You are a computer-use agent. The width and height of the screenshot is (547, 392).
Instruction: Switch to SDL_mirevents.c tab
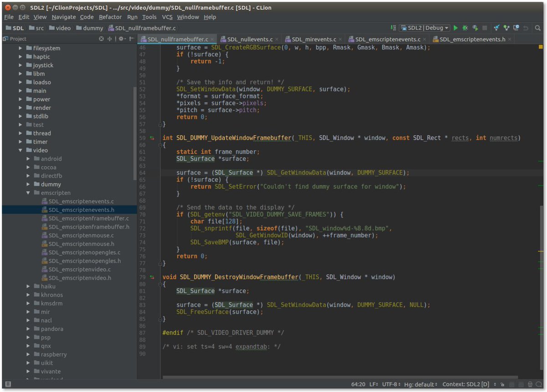(x=314, y=40)
